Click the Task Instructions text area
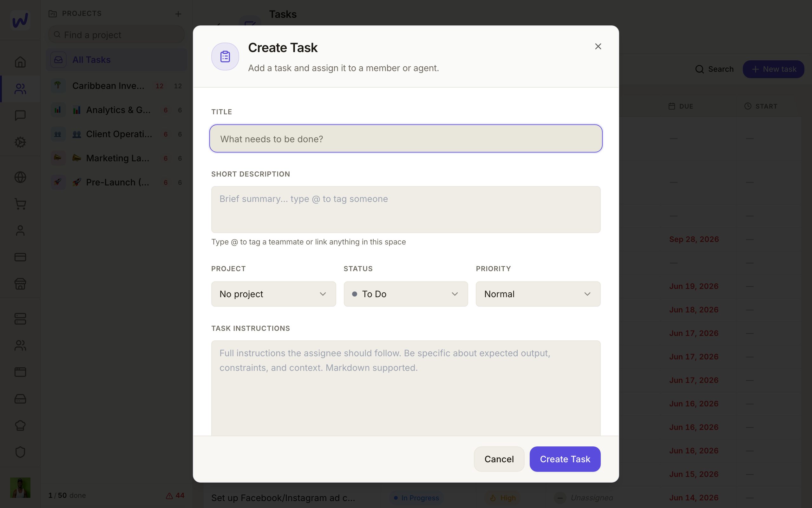The height and width of the screenshot is (508, 812). pyautogui.click(x=406, y=388)
